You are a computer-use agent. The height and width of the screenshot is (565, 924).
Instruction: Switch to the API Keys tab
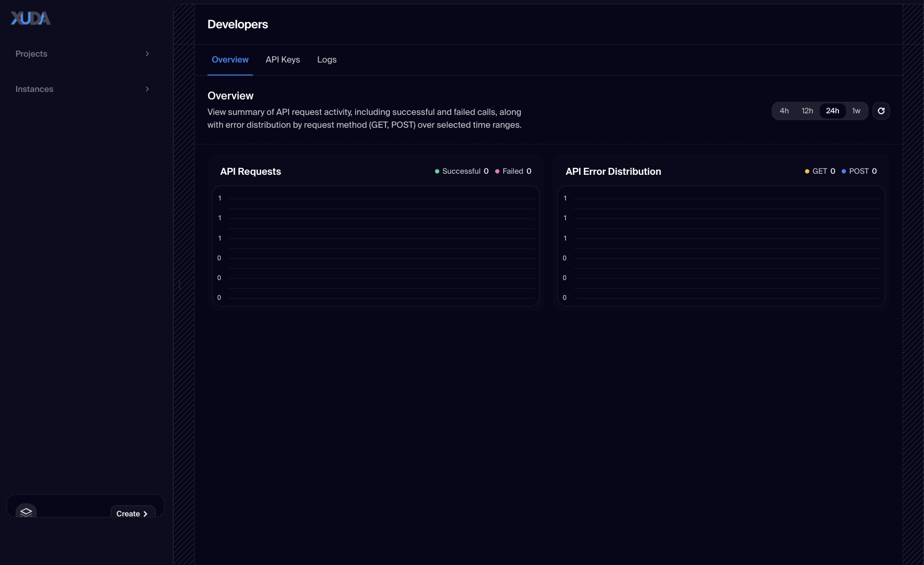[283, 59]
